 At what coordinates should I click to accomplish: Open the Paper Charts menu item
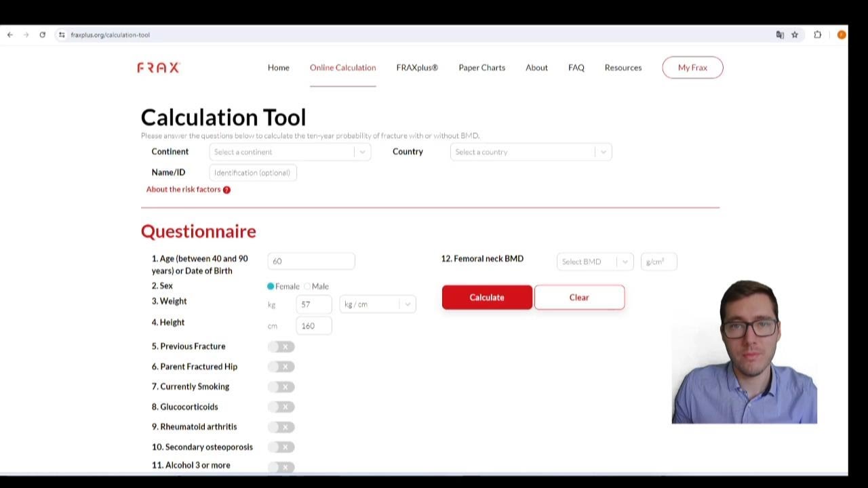[482, 68]
